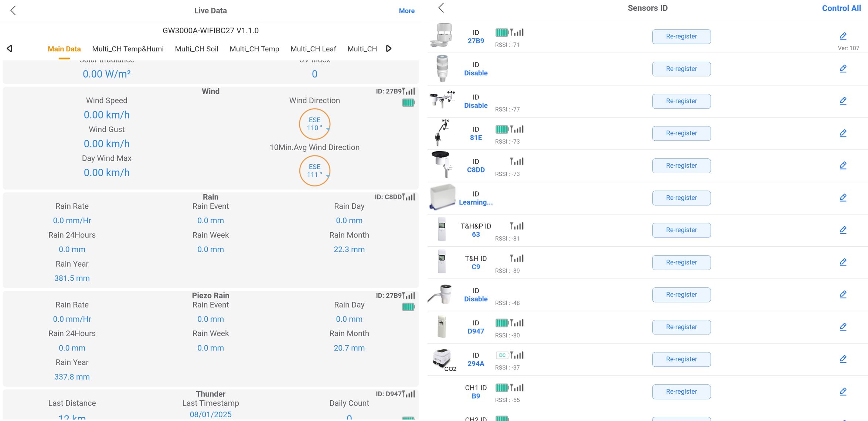Open the More menu
This screenshot has width=868, height=421.
[406, 11]
